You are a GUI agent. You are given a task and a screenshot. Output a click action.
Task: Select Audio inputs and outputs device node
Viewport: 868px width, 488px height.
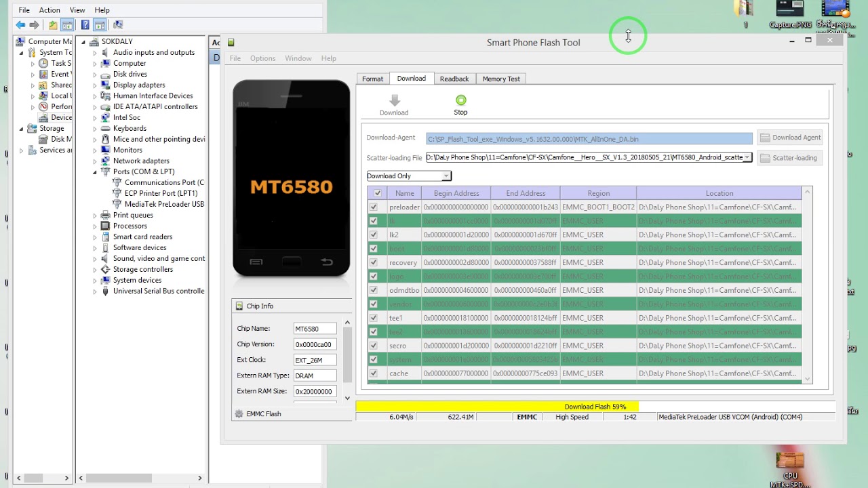pyautogui.click(x=153, y=52)
